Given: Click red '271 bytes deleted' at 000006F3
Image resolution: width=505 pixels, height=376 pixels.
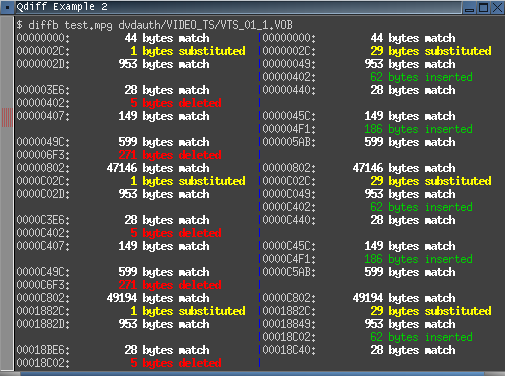Looking at the screenshot, I should pyautogui.click(x=170, y=155).
